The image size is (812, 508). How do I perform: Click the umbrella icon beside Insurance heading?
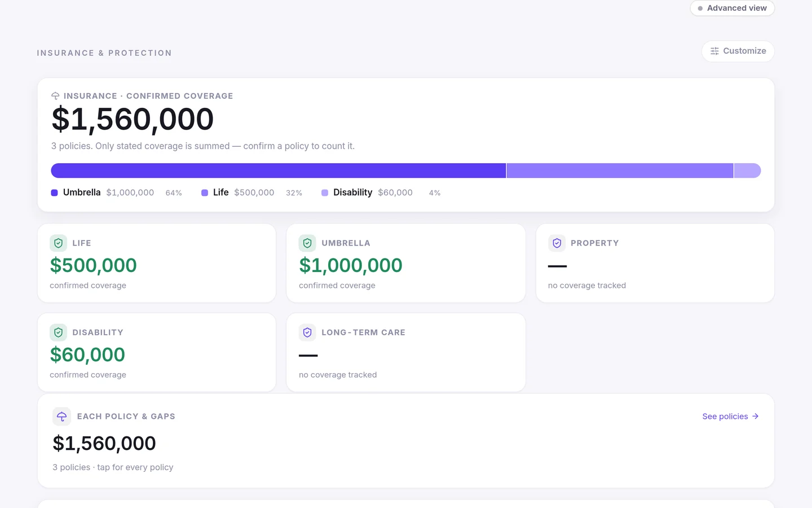pos(55,96)
